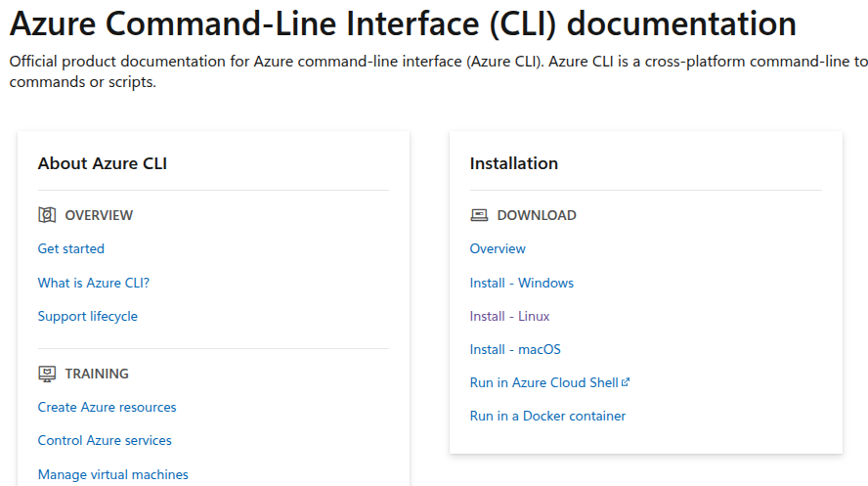
Task: Click the DOWNLOAD section label
Action: click(x=537, y=215)
